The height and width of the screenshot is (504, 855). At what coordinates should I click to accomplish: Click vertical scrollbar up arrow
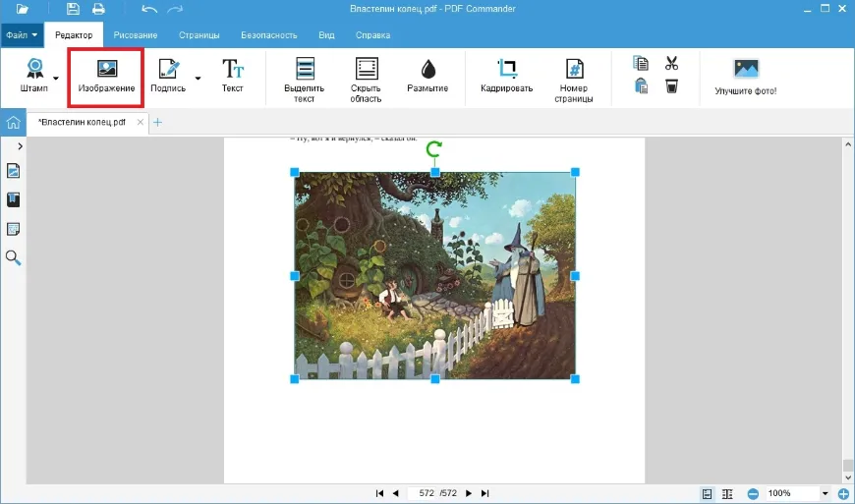coord(848,144)
